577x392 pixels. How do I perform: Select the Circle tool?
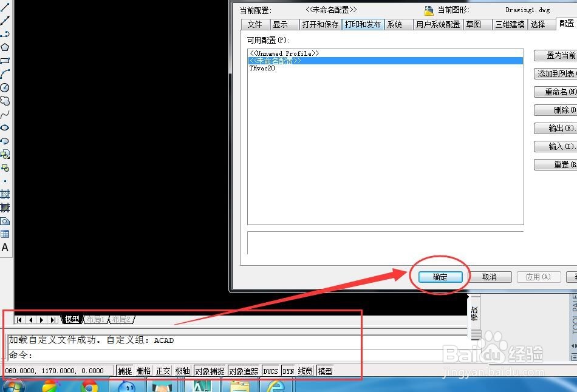tap(5, 87)
